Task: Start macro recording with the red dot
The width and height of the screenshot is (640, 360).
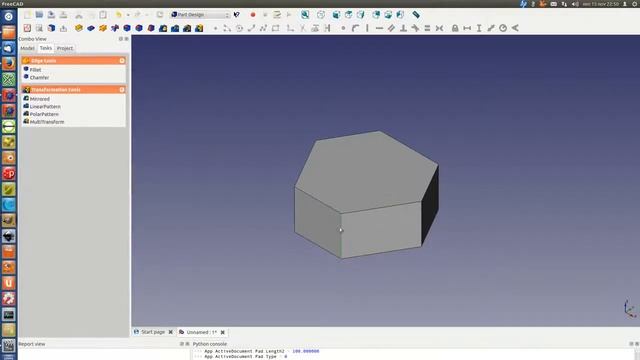Action: click(x=253, y=15)
